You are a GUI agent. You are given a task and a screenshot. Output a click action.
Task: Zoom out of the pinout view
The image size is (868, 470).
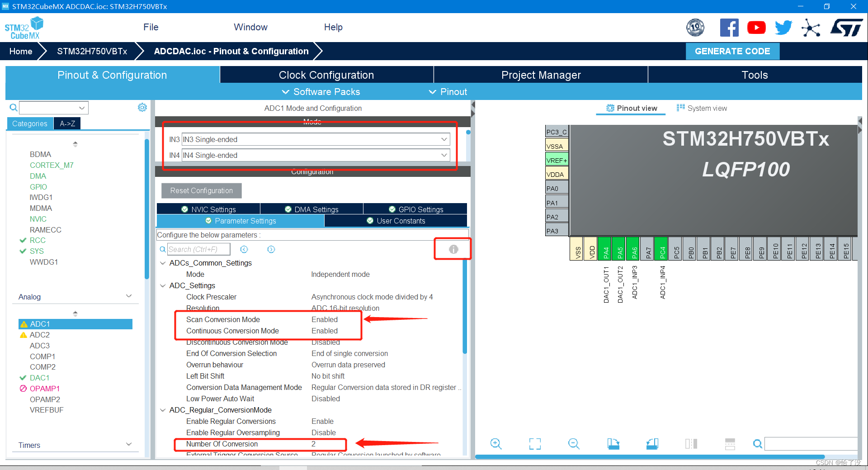pos(574,444)
